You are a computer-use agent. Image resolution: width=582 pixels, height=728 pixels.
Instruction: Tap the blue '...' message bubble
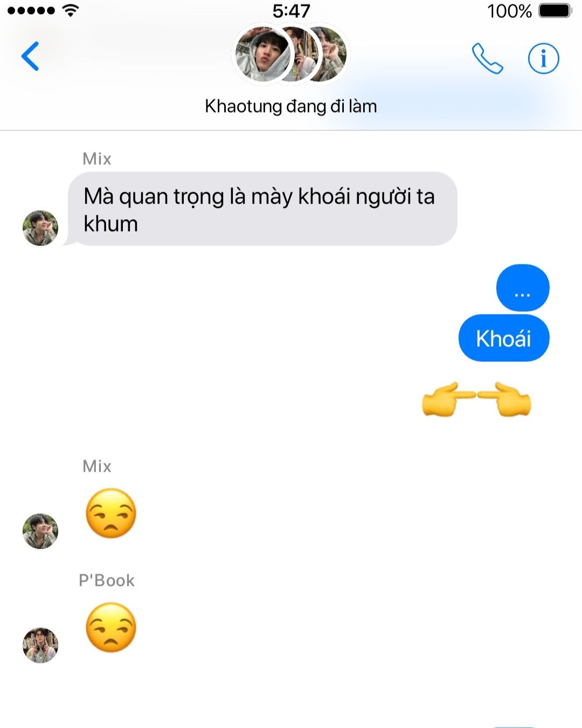[x=523, y=288]
